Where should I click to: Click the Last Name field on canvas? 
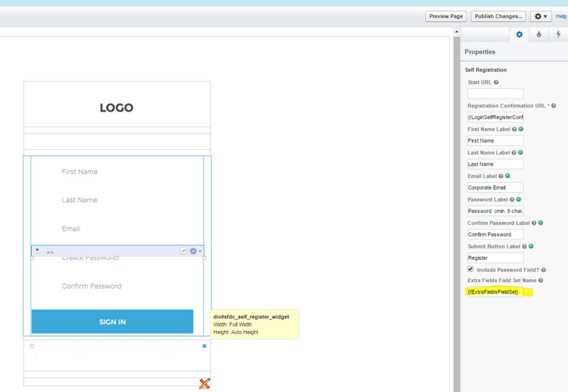click(x=79, y=200)
